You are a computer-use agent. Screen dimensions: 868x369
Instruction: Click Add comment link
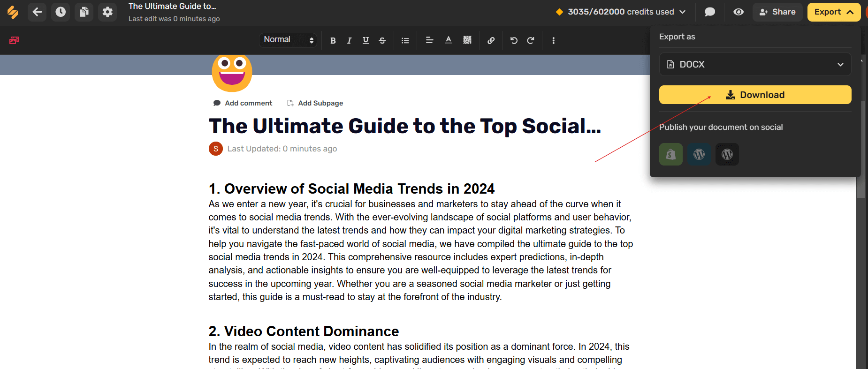[x=243, y=103]
